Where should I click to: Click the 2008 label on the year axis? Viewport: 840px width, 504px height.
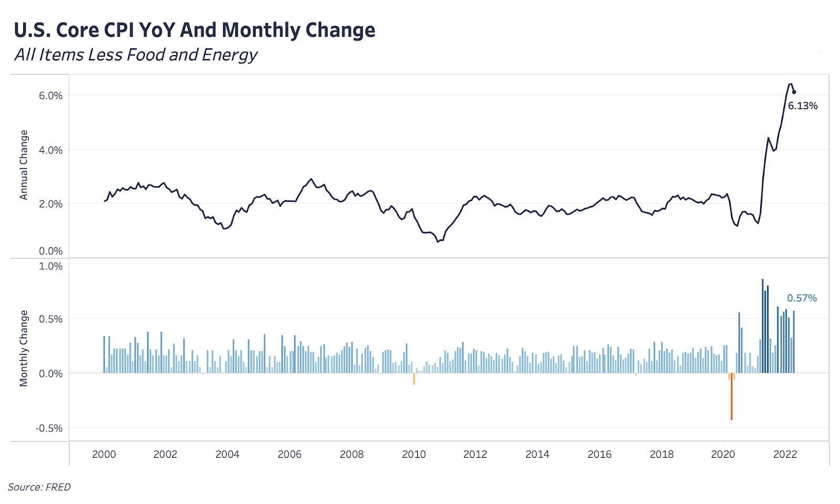tap(352, 455)
